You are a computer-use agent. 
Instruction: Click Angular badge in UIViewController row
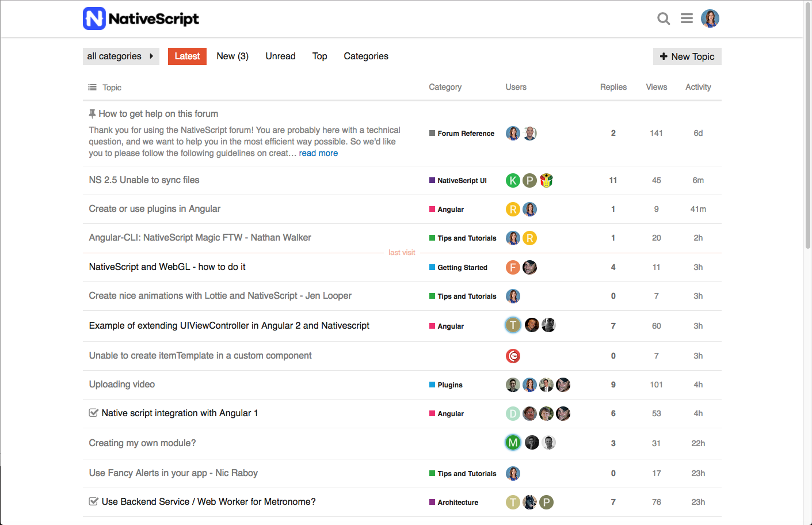tap(447, 326)
